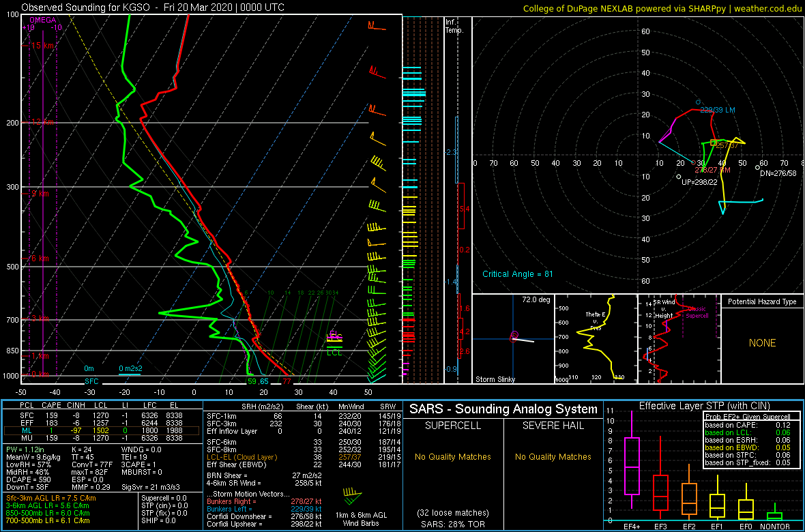Click the SEVERE HAIL 'No Quality Matches' text

553,456
